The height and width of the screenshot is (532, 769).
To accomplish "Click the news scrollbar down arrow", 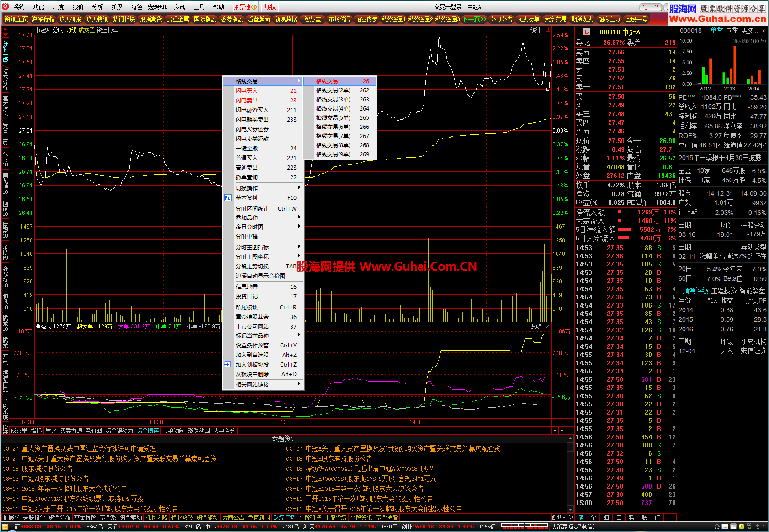I will point(570,509).
